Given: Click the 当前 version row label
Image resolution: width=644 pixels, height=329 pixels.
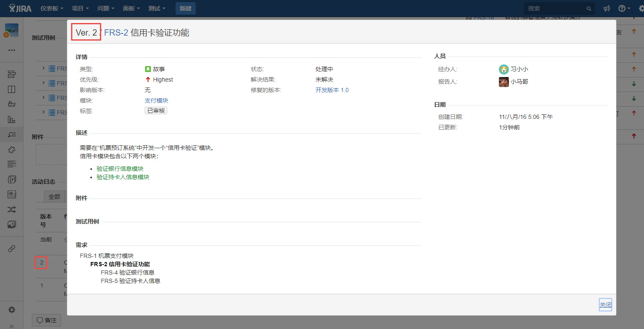Looking at the screenshot, I should click(x=46, y=239).
